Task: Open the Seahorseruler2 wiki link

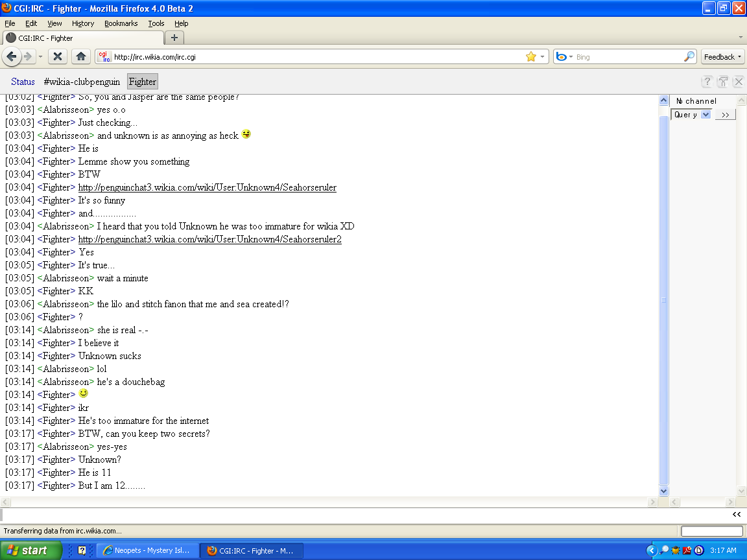Action: (x=209, y=239)
